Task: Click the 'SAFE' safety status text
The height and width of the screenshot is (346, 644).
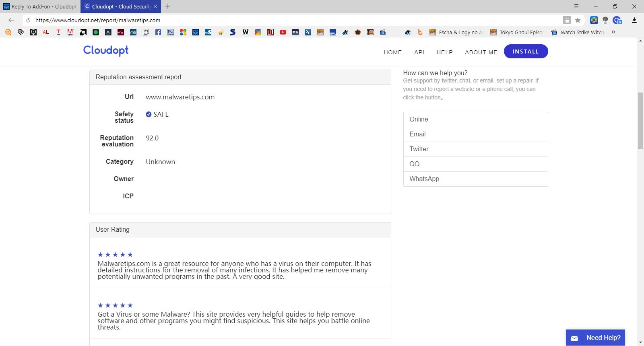Action: pyautogui.click(x=161, y=114)
